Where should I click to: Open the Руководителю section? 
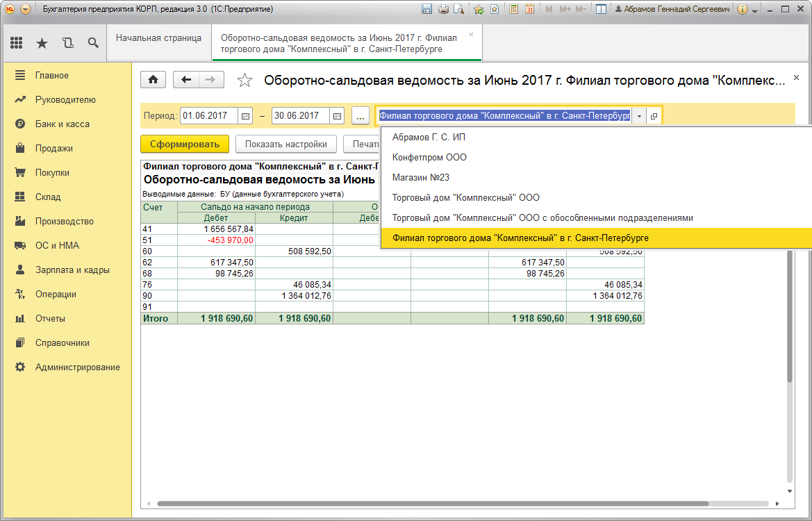pyautogui.click(x=65, y=100)
